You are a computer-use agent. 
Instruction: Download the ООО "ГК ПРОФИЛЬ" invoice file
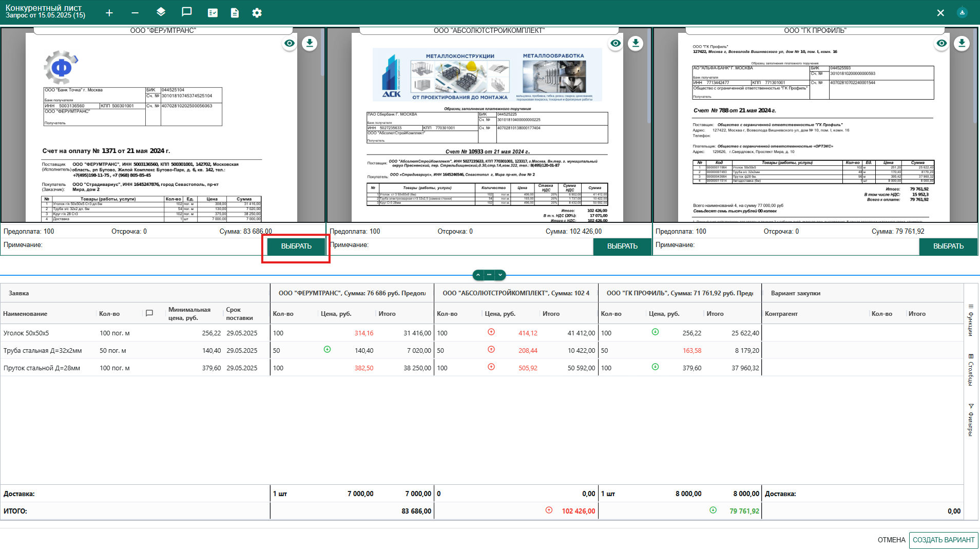pos(962,43)
